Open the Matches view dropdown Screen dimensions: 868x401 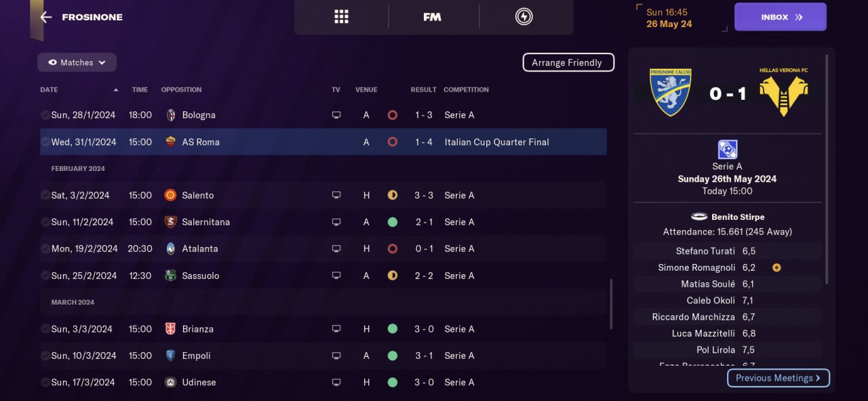click(77, 62)
